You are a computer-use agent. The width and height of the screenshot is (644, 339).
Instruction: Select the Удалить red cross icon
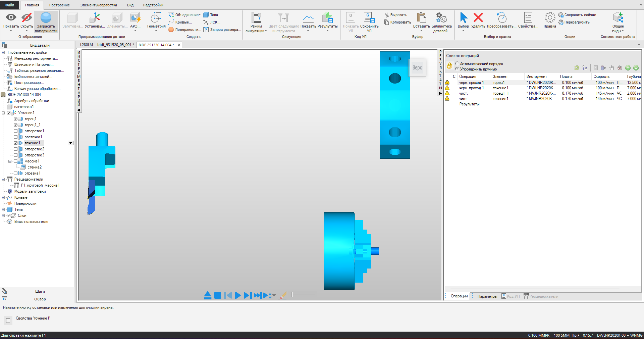pyautogui.click(x=478, y=17)
